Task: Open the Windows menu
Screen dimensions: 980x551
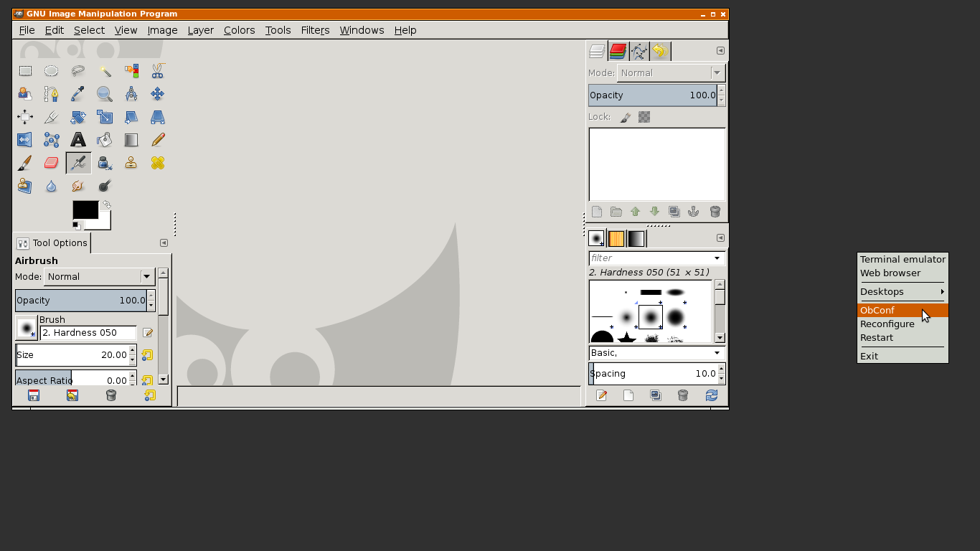Action: (362, 30)
